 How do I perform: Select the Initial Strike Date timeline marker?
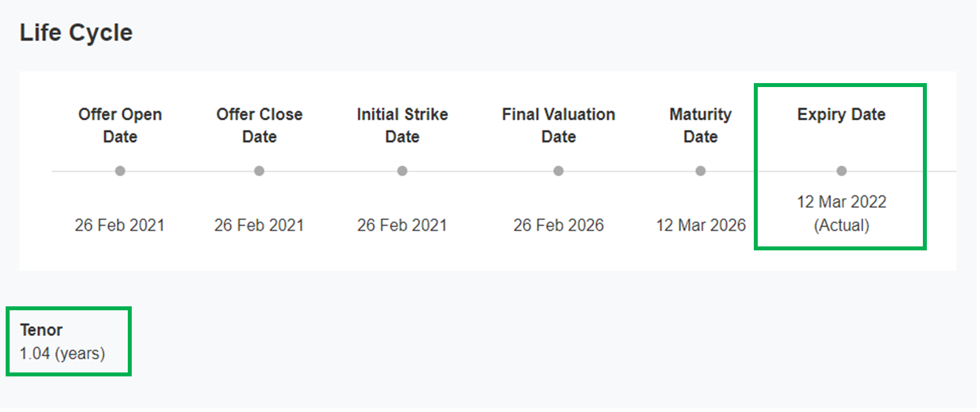(x=402, y=171)
